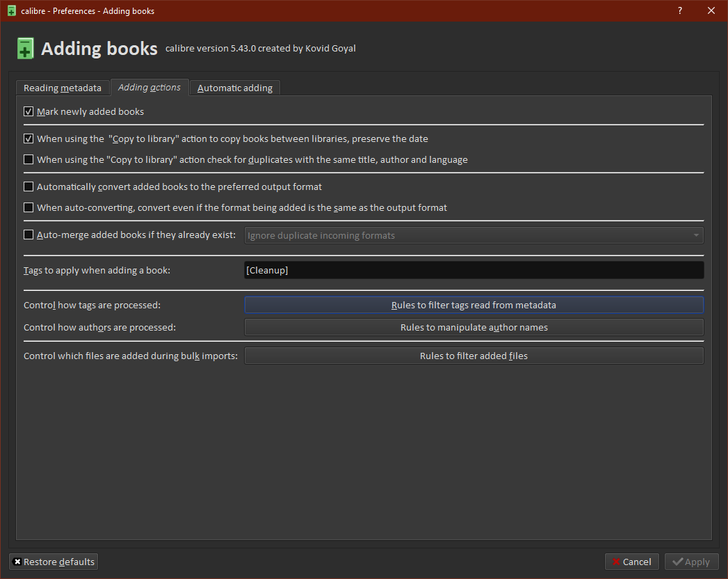This screenshot has width=728, height=579.
Task: Open Rules to filter added files
Action: coord(474,356)
